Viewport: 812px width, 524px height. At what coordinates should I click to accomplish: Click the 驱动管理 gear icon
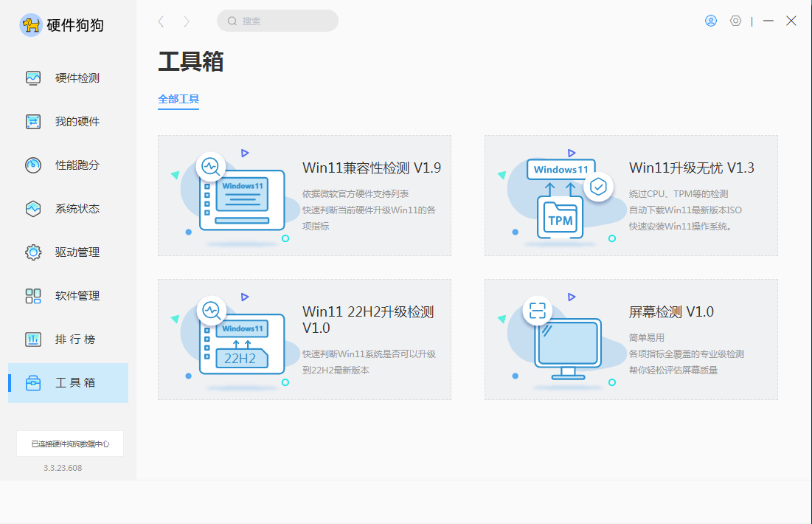click(x=33, y=252)
